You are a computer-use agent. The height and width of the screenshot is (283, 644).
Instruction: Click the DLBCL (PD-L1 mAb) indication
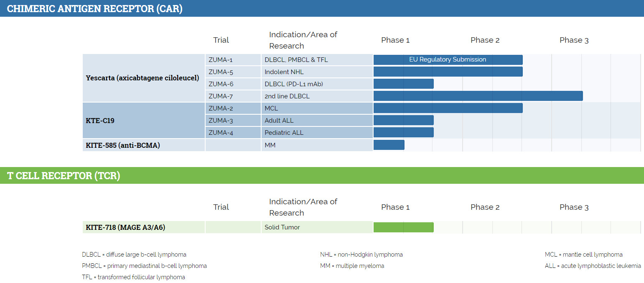[x=317, y=84]
